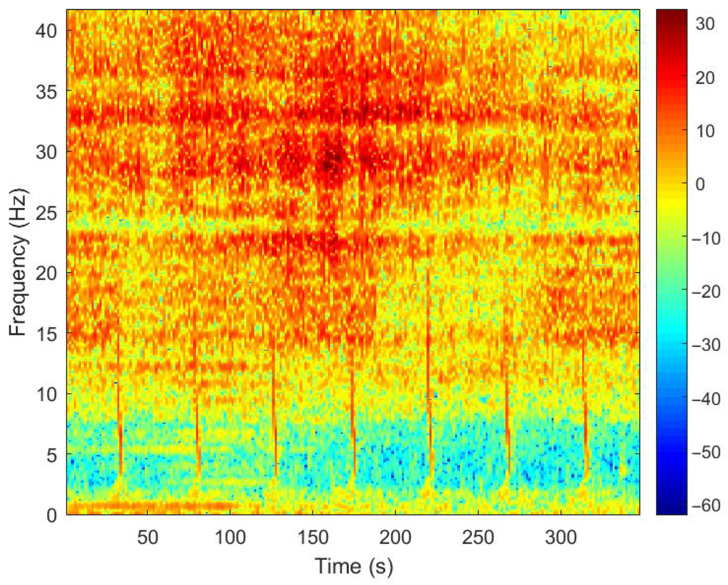728x585 pixels.
Task: Click the 40 tick label on frequency axis
Action: click(46, 31)
